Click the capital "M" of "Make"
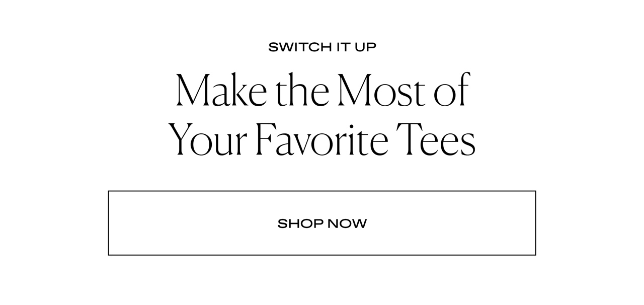The height and width of the screenshot is (305, 644). click(193, 91)
